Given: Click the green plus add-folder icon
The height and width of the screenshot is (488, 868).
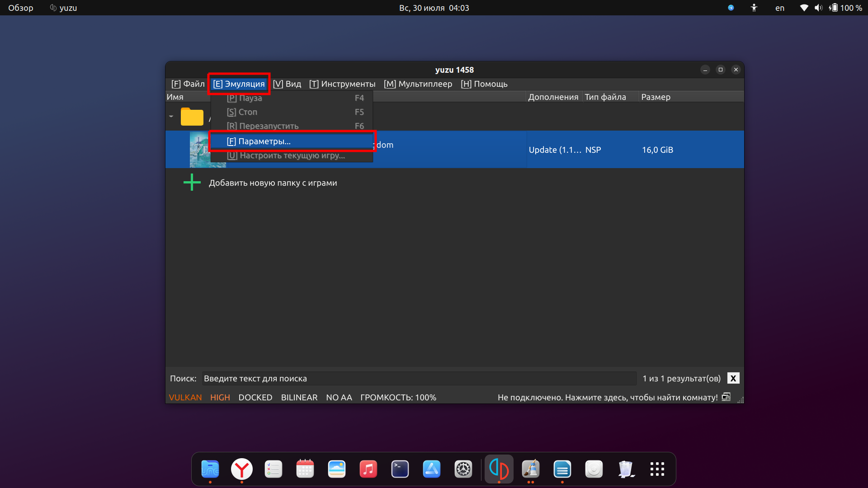Looking at the screenshot, I should tap(192, 183).
